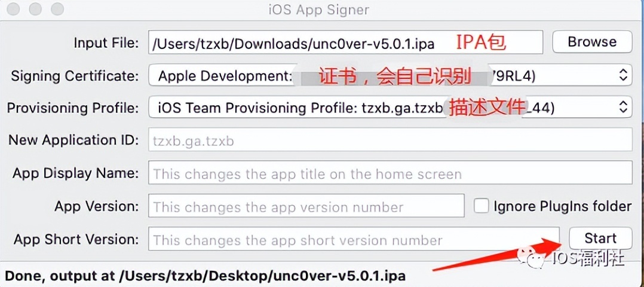
Task: Open the Provisioning Profile dropdown list
Action: tap(390, 108)
